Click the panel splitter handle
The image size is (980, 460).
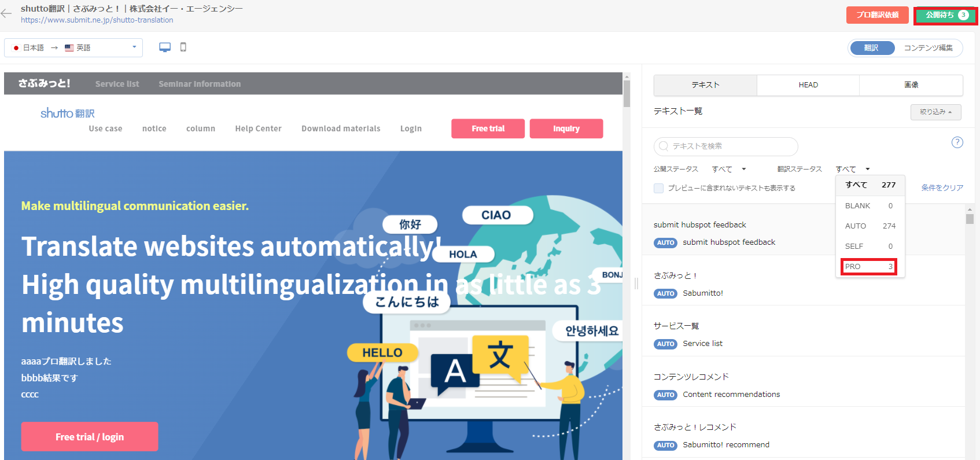636,283
